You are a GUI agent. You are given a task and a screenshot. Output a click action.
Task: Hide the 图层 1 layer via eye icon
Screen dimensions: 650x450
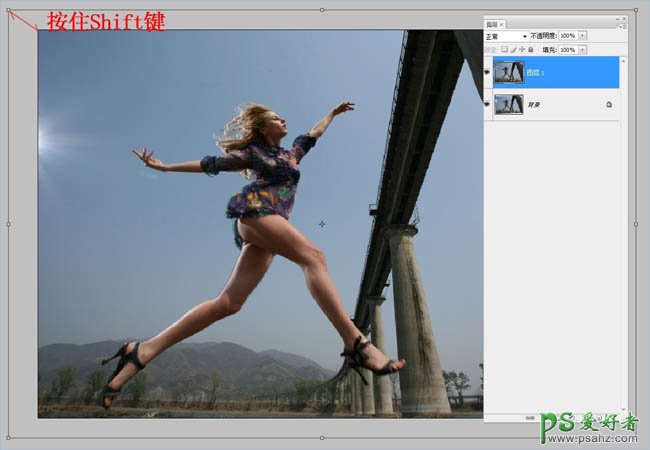tap(488, 72)
